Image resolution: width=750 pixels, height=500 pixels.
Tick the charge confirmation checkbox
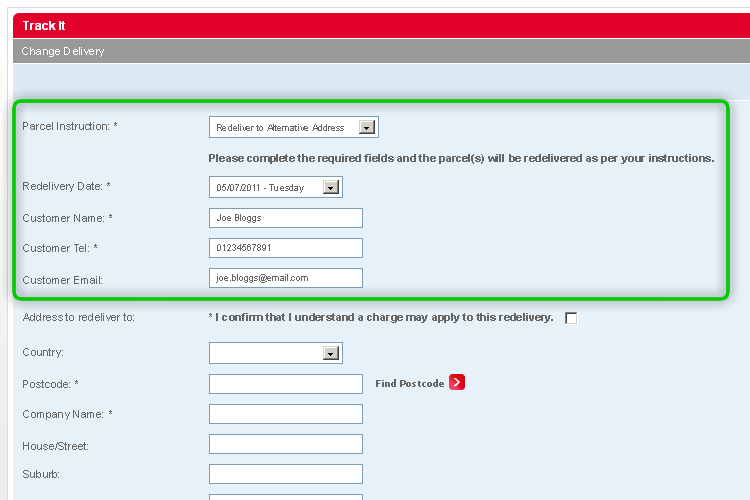[571, 318]
